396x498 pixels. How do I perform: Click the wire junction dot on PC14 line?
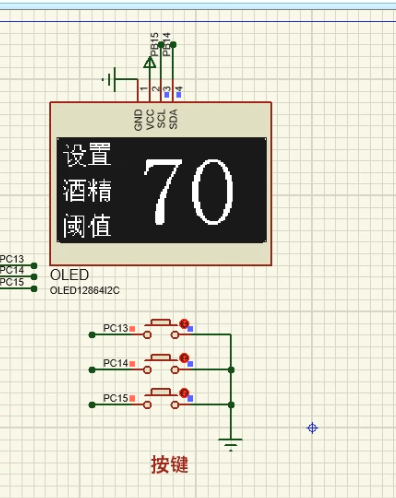click(231, 370)
